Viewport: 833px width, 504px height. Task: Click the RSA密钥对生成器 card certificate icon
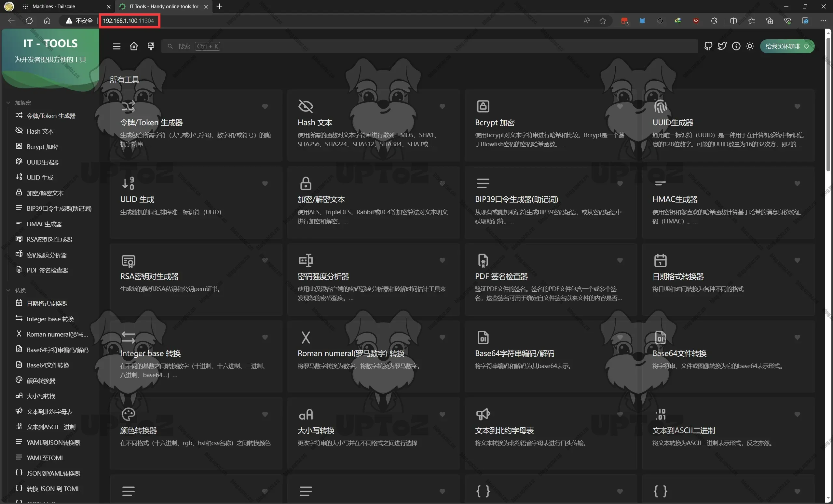pyautogui.click(x=129, y=260)
